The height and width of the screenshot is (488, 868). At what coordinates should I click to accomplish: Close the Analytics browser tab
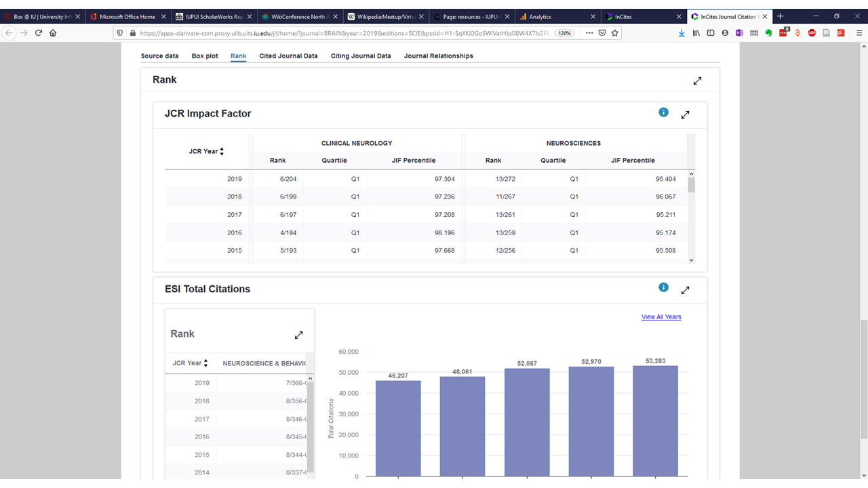[593, 16]
